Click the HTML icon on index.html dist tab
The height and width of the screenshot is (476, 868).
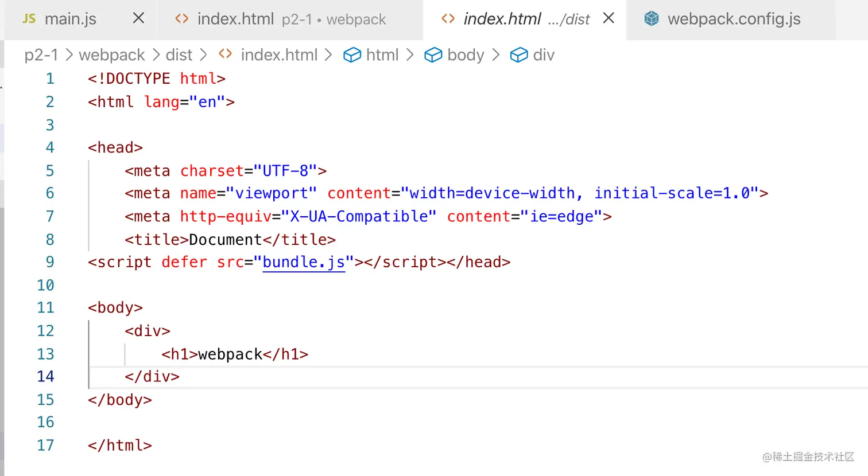tap(448, 19)
